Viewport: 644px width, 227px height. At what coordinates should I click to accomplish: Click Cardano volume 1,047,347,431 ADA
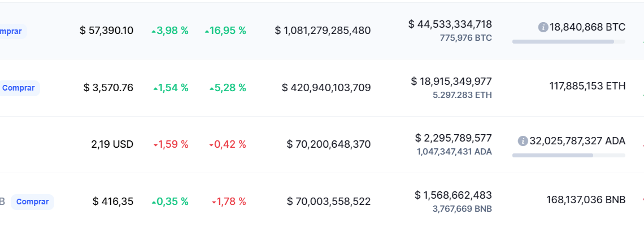[454, 152]
